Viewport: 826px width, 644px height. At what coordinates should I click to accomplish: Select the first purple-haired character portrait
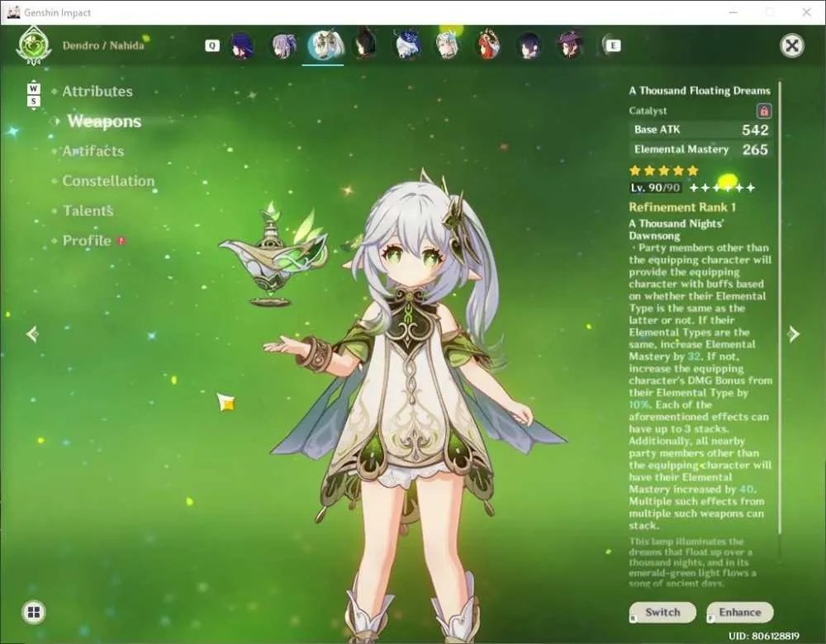[243, 45]
